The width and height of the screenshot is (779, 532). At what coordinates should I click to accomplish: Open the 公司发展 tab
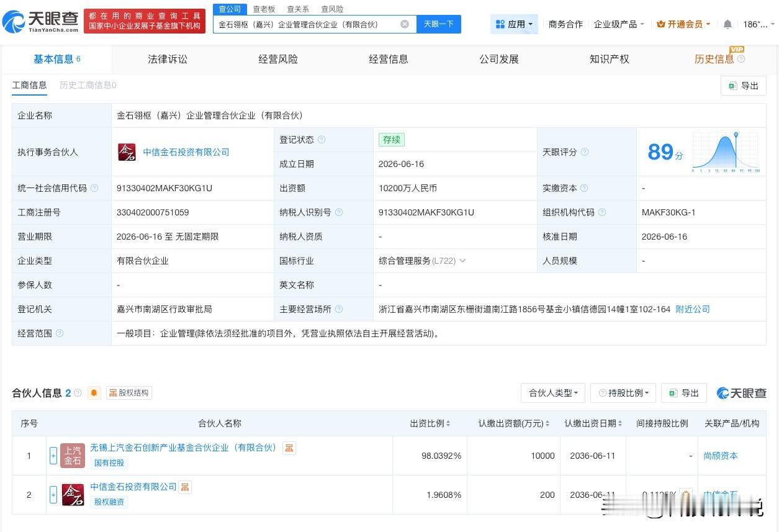[x=499, y=59]
